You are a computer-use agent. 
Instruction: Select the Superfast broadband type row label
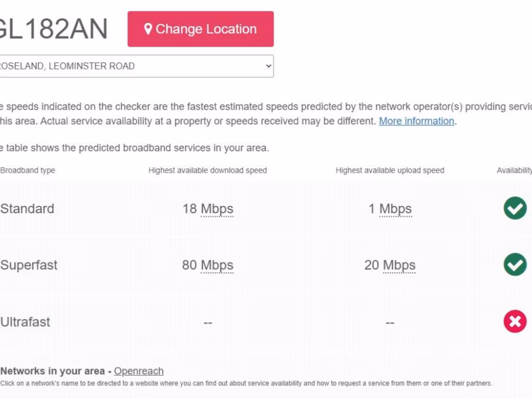[x=29, y=265]
